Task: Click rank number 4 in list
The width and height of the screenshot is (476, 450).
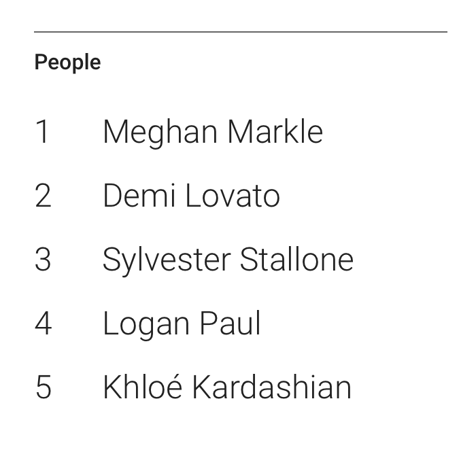Action: click(43, 324)
